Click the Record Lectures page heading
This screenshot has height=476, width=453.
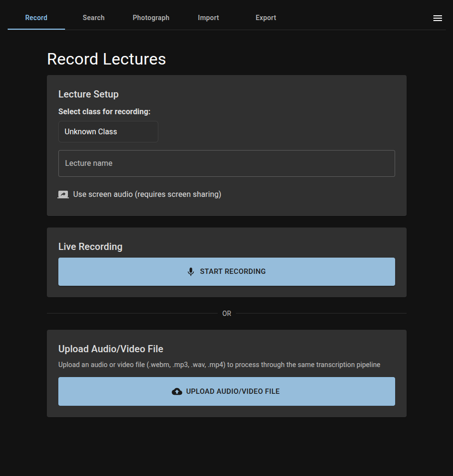(106, 59)
